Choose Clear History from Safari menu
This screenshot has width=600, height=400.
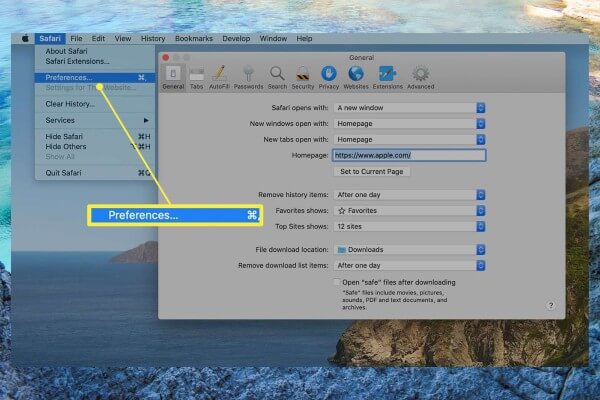click(70, 104)
